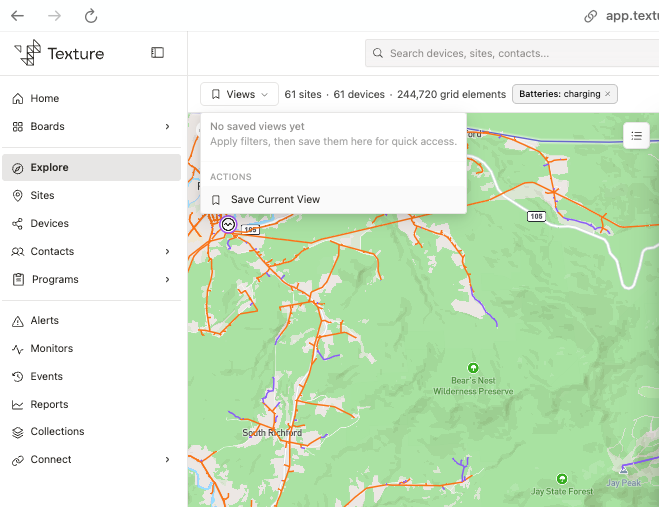Click the link icon in the address bar

(590, 16)
